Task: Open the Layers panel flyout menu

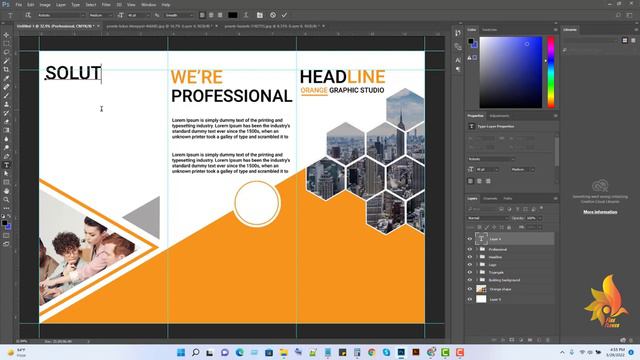Action: point(555,198)
